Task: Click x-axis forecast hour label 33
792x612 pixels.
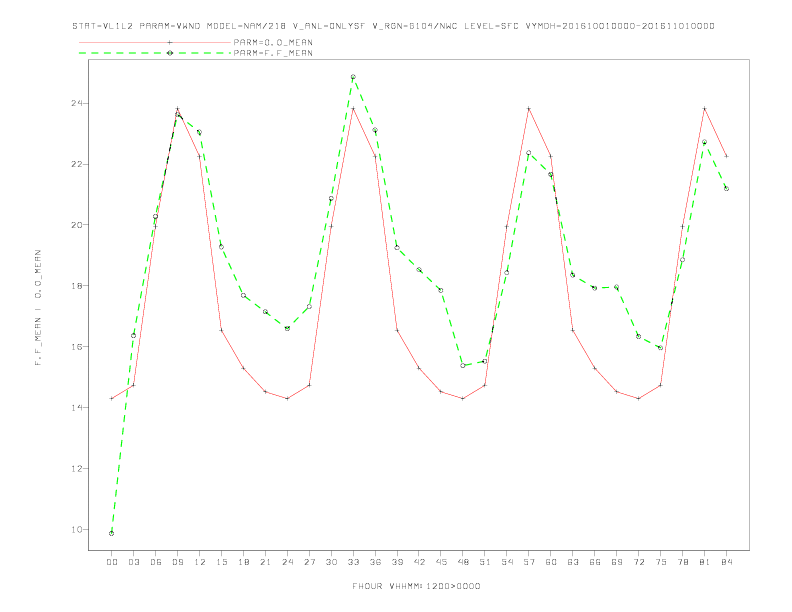Action: [x=353, y=562]
